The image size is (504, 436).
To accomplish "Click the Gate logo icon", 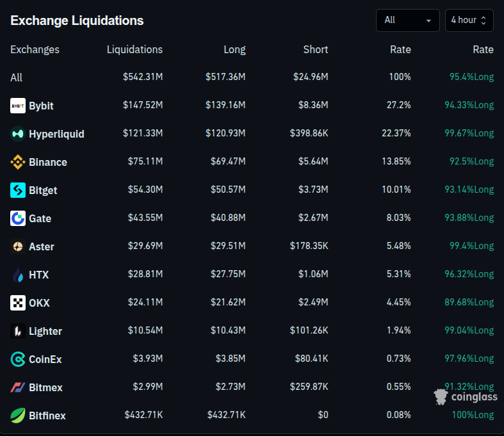I will click(x=18, y=218).
